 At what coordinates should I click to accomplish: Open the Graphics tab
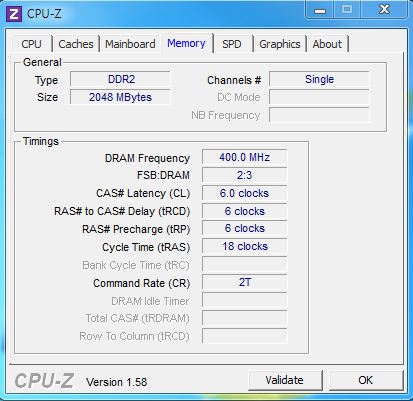tap(280, 44)
